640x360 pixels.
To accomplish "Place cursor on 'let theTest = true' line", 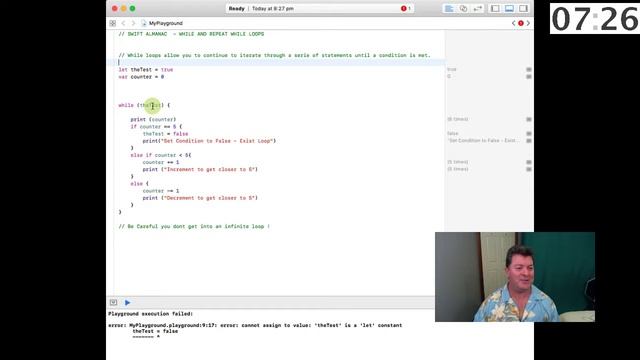I will click(x=146, y=70).
